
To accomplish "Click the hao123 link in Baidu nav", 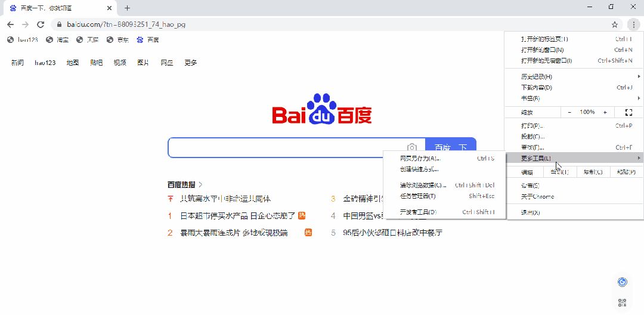I will tap(45, 63).
